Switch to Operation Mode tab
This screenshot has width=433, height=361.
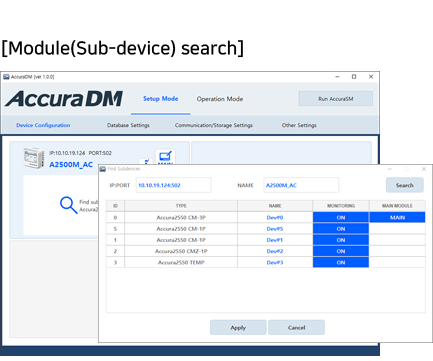pyautogui.click(x=220, y=99)
